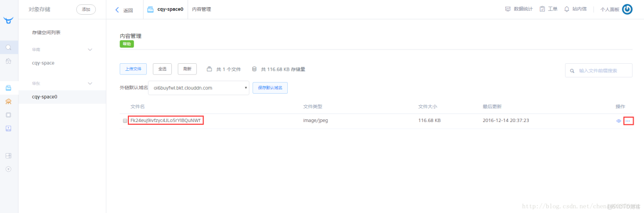Click the 上传文件 button
This screenshot has height=213, width=644.
(133, 69)
